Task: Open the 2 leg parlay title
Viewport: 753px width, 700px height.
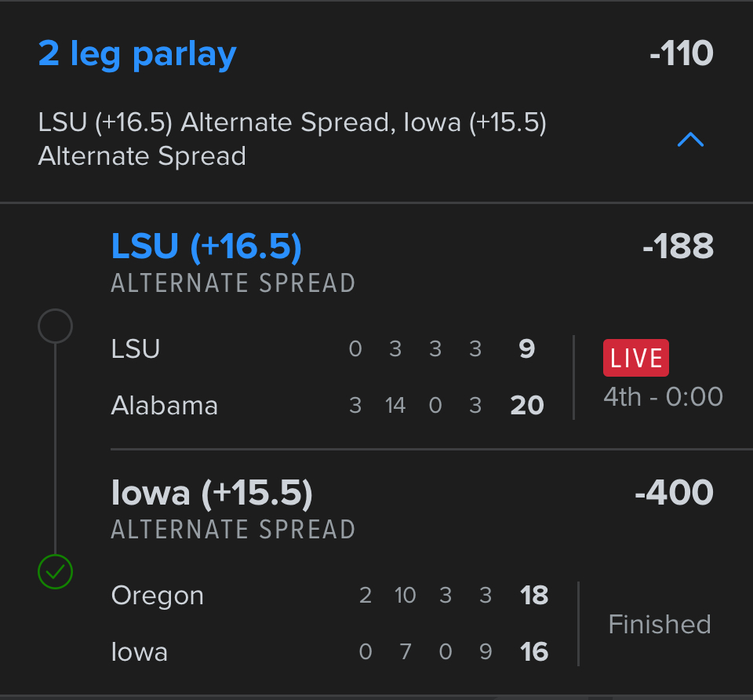Action: pos(137,54)
